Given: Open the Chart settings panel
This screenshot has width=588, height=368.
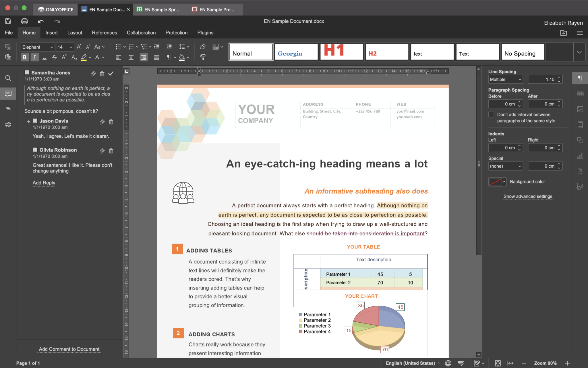Looking at the screenshot, I should click(x=580, y=156).
